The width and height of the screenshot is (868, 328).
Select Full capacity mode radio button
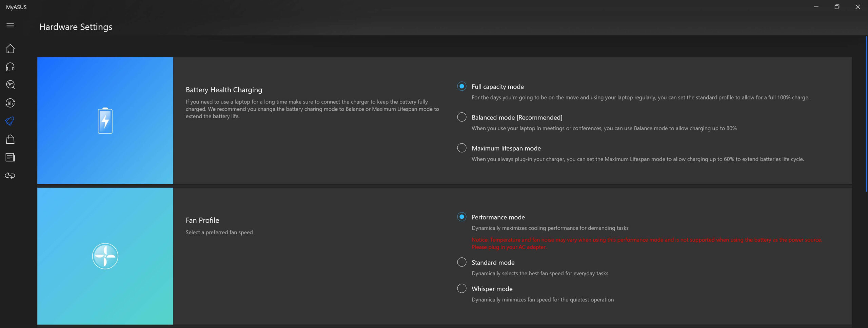[461, 86]
